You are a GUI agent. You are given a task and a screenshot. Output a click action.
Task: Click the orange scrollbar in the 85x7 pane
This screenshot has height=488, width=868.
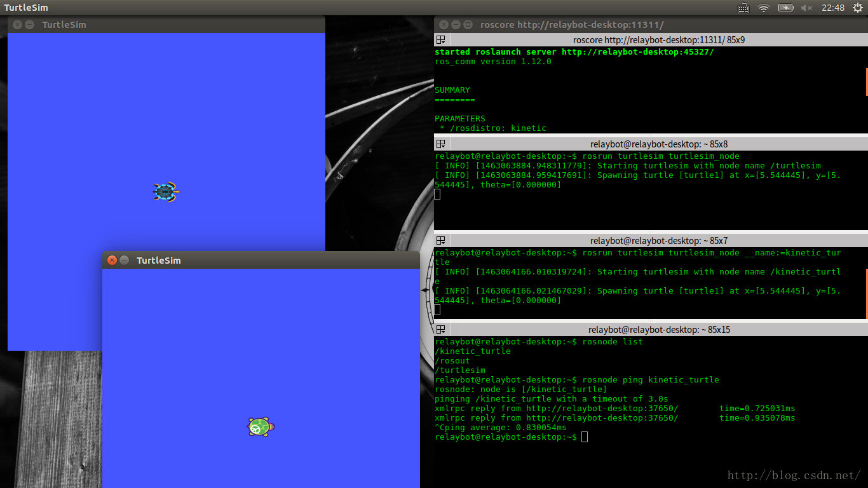click(x=867, y=293)
